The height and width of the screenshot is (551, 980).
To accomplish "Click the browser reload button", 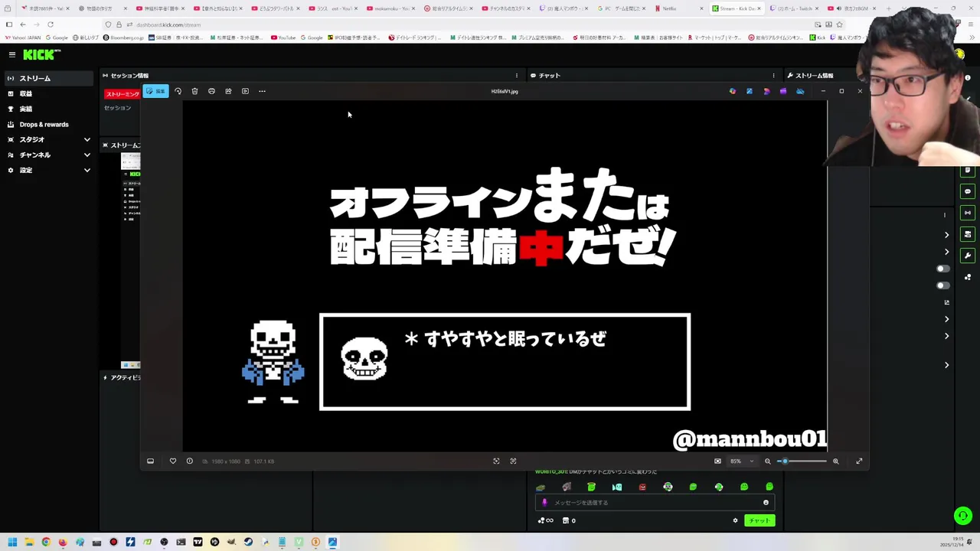I will (x=51, y=24).
